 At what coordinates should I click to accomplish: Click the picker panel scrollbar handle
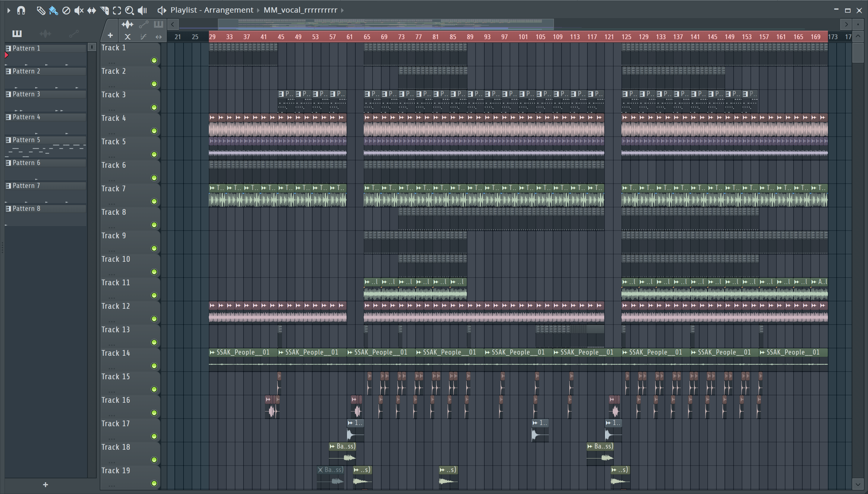[x=92, y=47]
